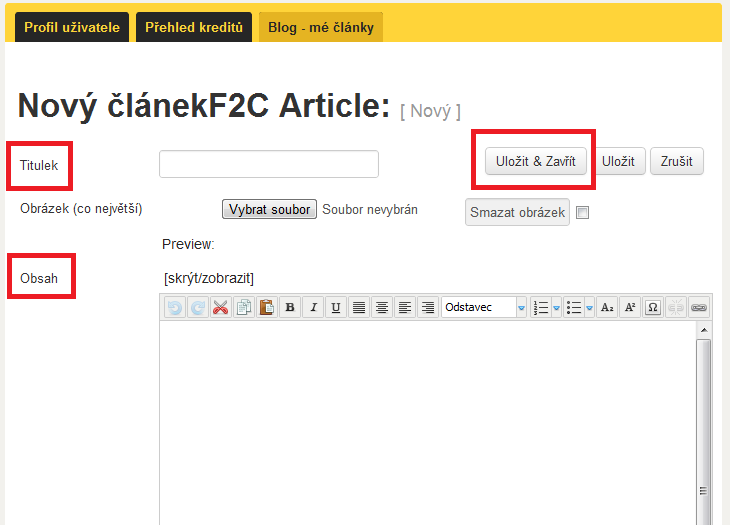The width and height of the screenshot is (730, 525).
Task: Tick the Smazat obrázek checkbox
Action: 582,213
